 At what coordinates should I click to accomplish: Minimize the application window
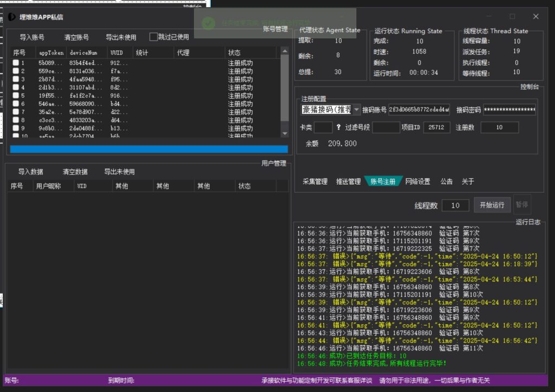pos(488,17)
